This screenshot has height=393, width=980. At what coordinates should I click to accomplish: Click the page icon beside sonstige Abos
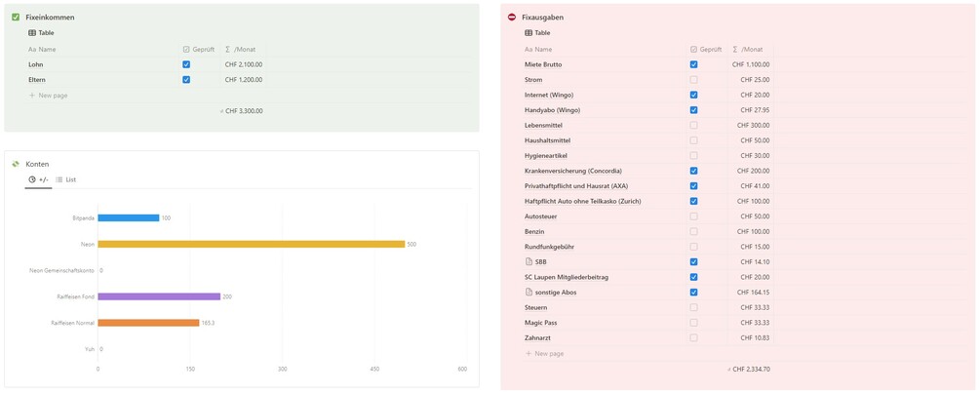tap(529, 292)
